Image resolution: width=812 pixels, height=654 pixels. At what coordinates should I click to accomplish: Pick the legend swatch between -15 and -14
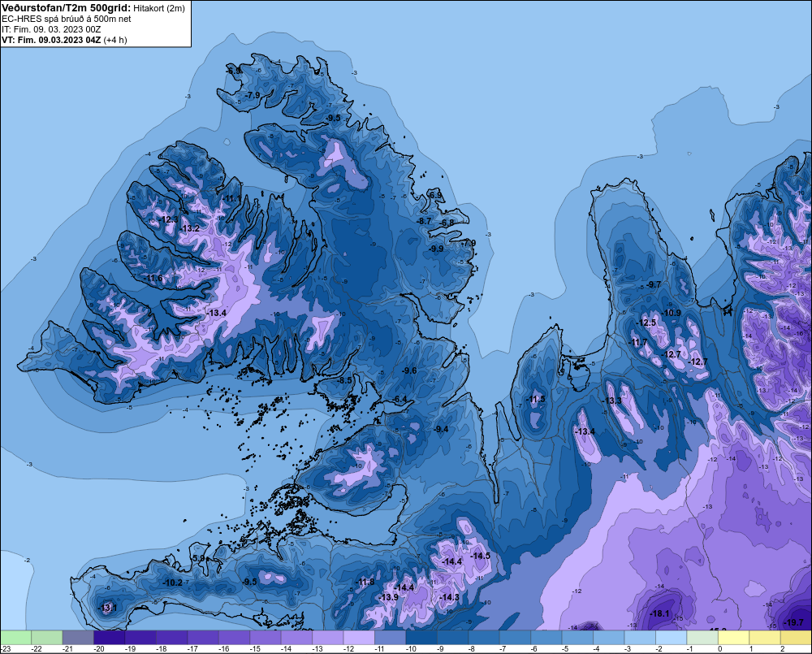click(x=266, y=638)
